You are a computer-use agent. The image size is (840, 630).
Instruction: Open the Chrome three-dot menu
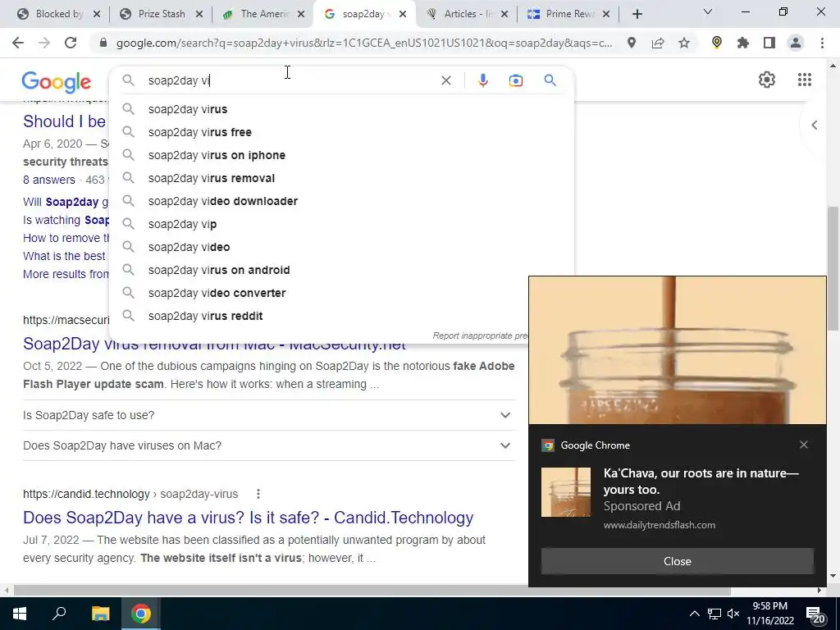click(x=822, y=43)
